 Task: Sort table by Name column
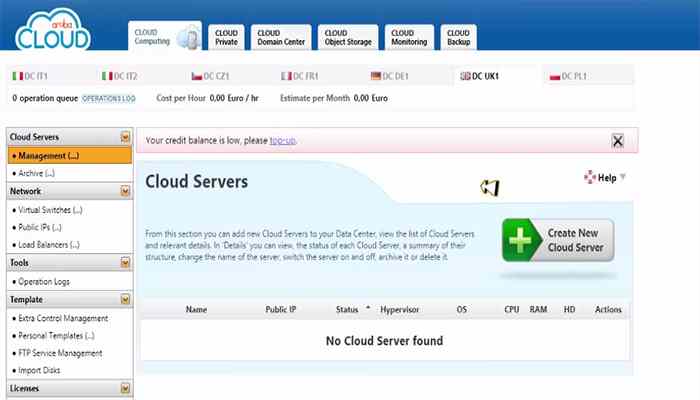(196, 309)
